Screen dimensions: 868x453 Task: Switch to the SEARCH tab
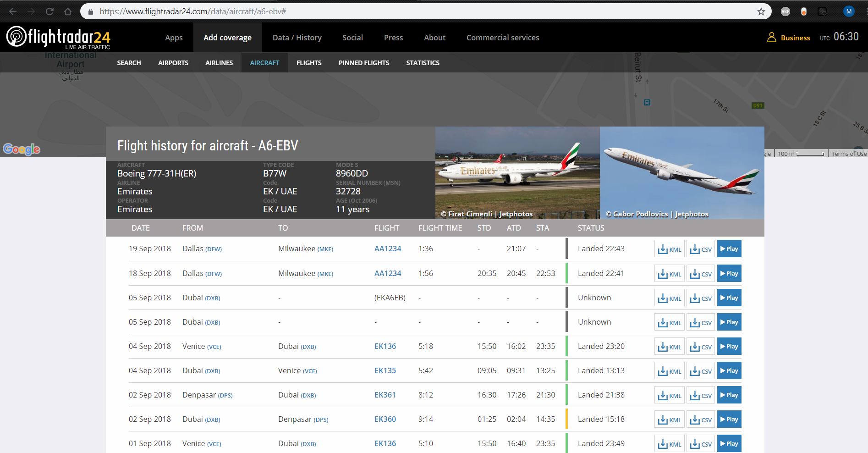click(129, 63)
